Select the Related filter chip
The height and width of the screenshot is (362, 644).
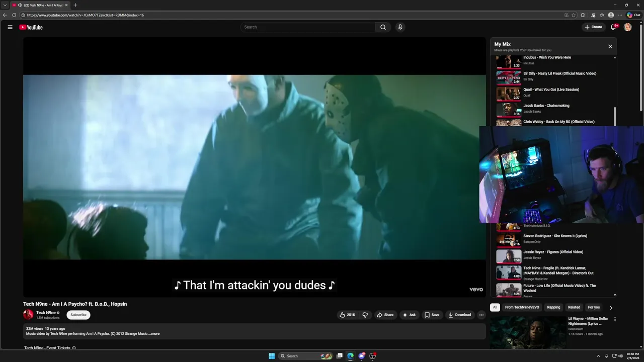pyautogui.click(x=574, y=307)
